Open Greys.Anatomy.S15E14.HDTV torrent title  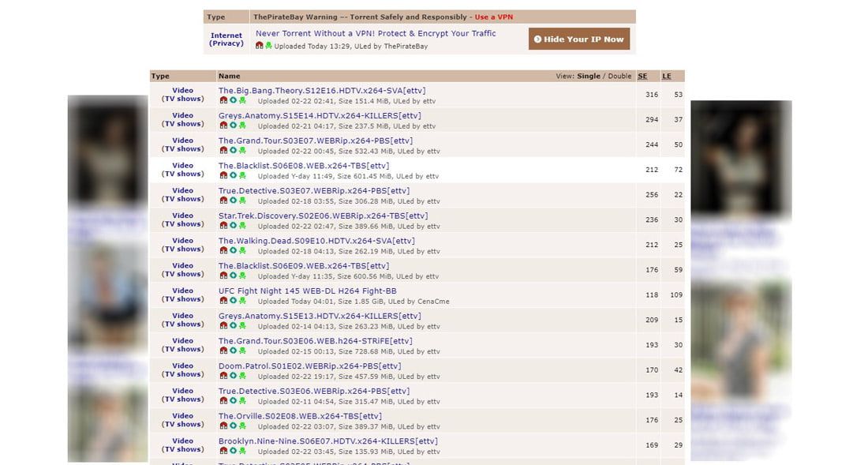(x=320, y=116)
